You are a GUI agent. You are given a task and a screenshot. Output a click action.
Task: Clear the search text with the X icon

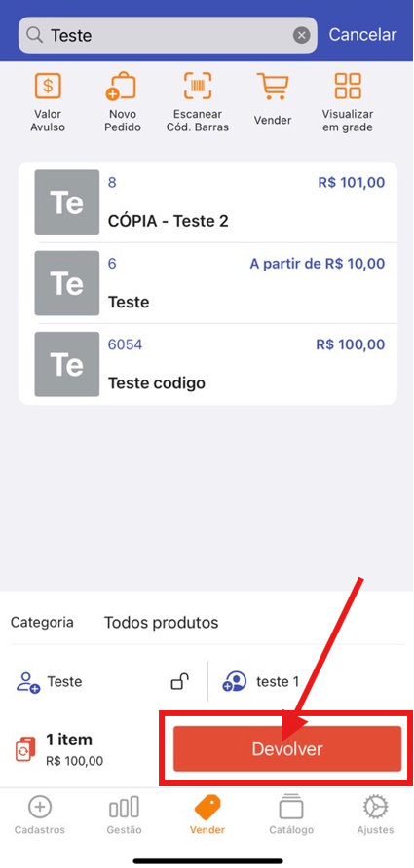(x=301, y=36)
